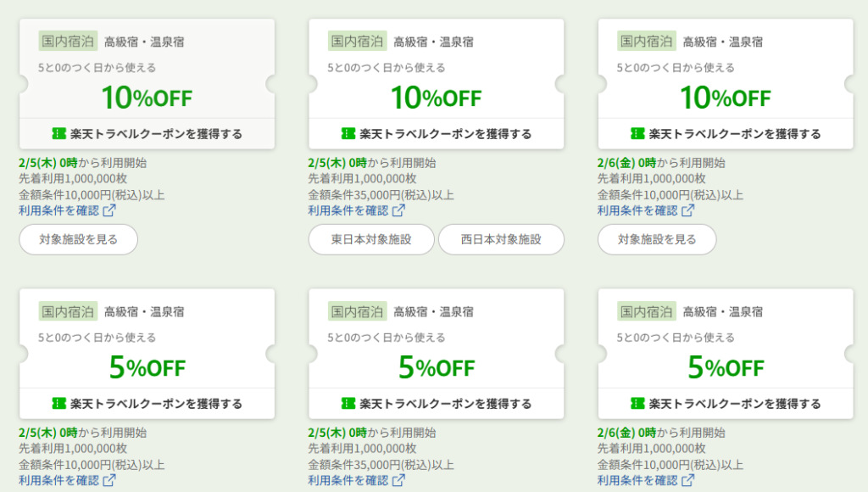
Task: Click ticket icon on 2/6 5%OFF coupon
Action: pyautogui.click(x=638, y=404)
